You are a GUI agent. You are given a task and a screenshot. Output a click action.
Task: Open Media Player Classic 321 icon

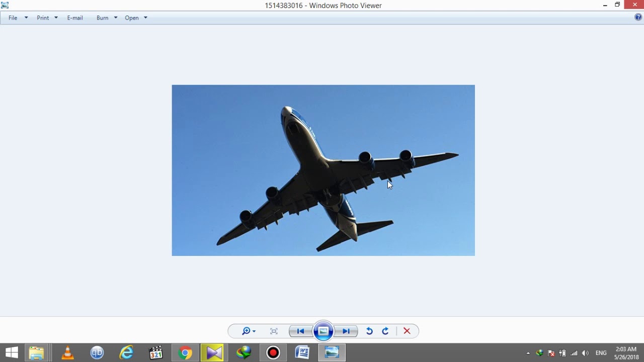click(156, 353)
